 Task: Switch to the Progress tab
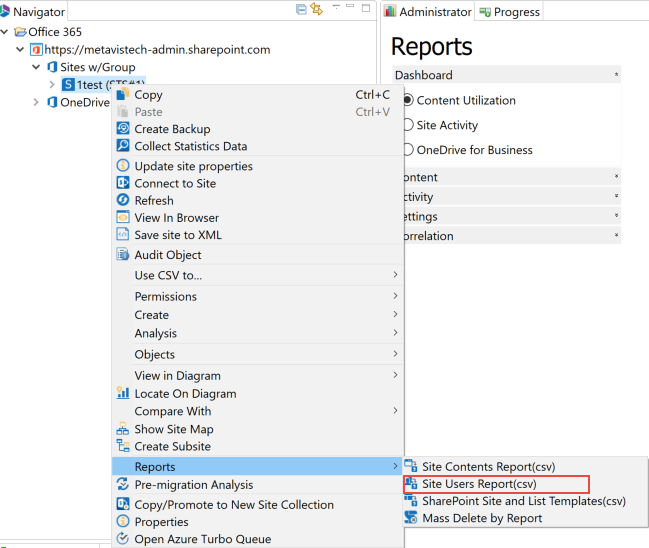508,12
